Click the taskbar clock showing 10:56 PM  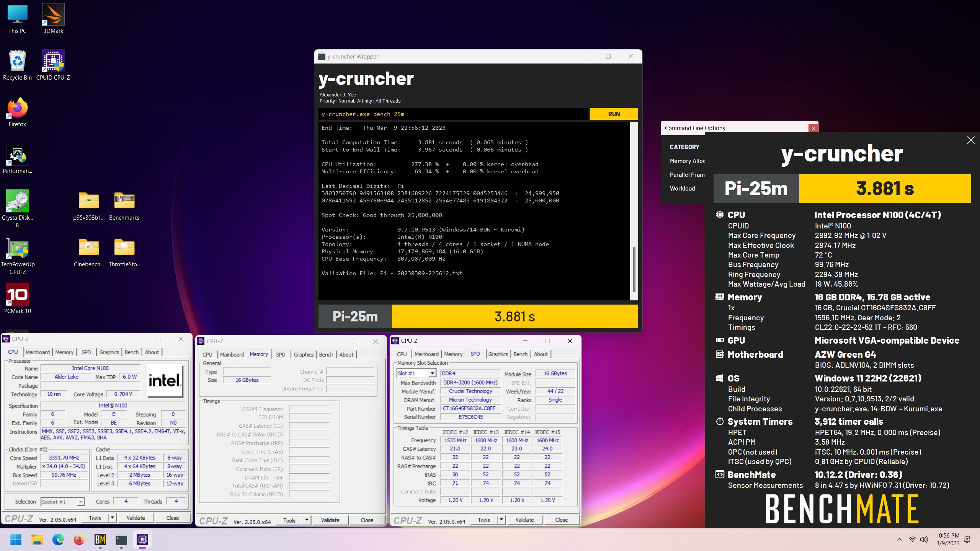948,540
